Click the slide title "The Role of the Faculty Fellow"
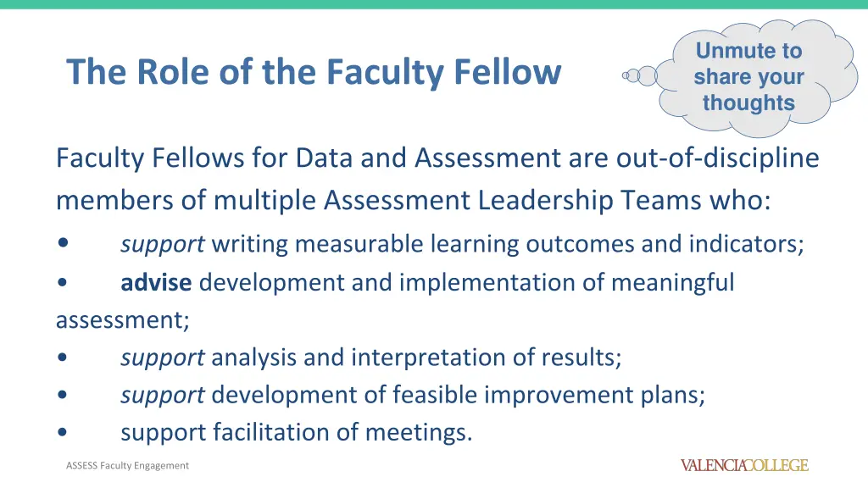Screen dimensions: 868x488 [314, 72]
